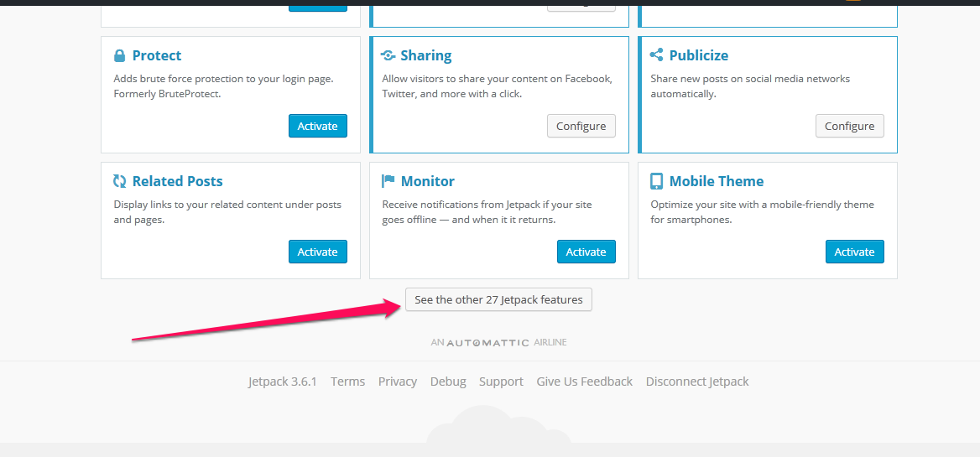Viewport: 980px width, 457px height.
Task: Open the Debug footer link
Action: tap(448, 382)
